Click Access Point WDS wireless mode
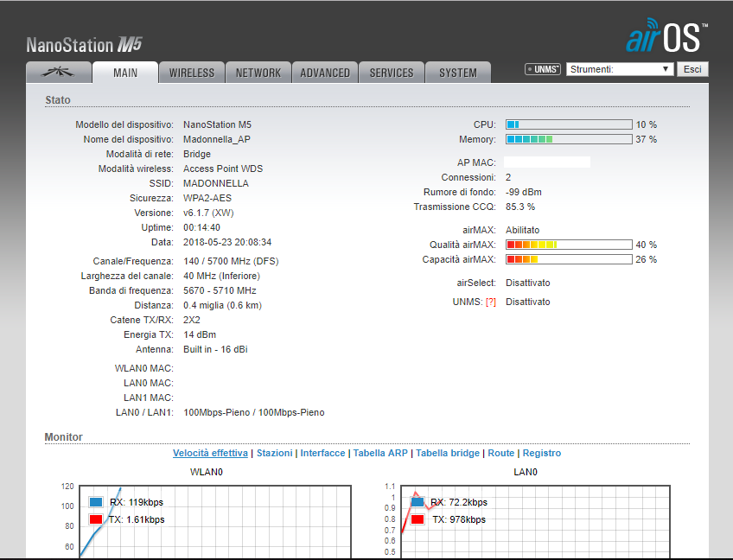This screenshot has height=560, width=733. pos(223,169)
